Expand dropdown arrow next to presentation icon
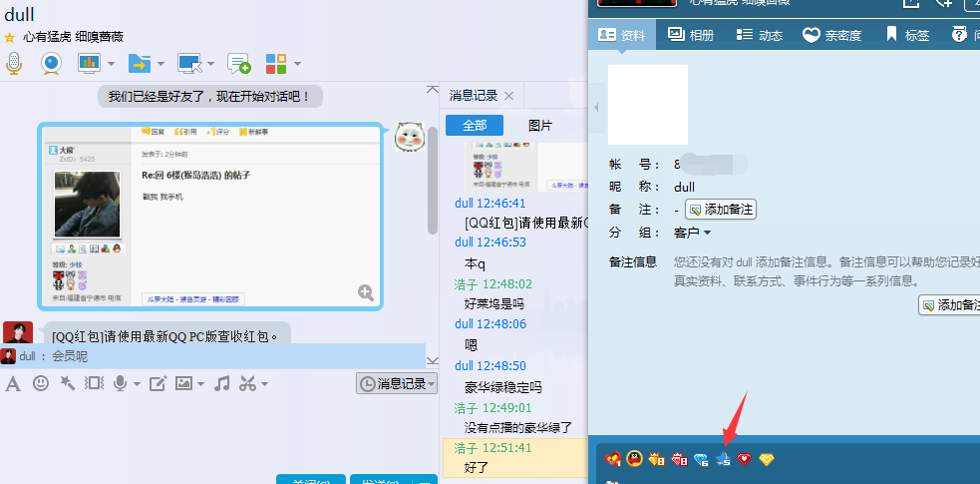 (x=111, y=64)
